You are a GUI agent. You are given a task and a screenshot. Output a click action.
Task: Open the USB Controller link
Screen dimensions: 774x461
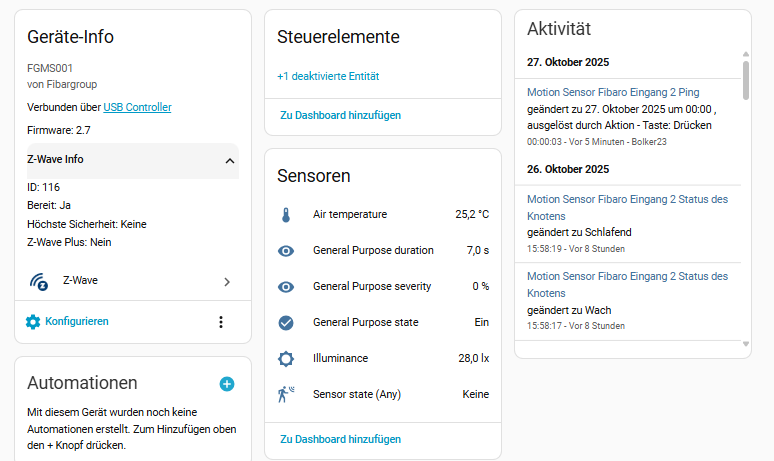(137, 107)
